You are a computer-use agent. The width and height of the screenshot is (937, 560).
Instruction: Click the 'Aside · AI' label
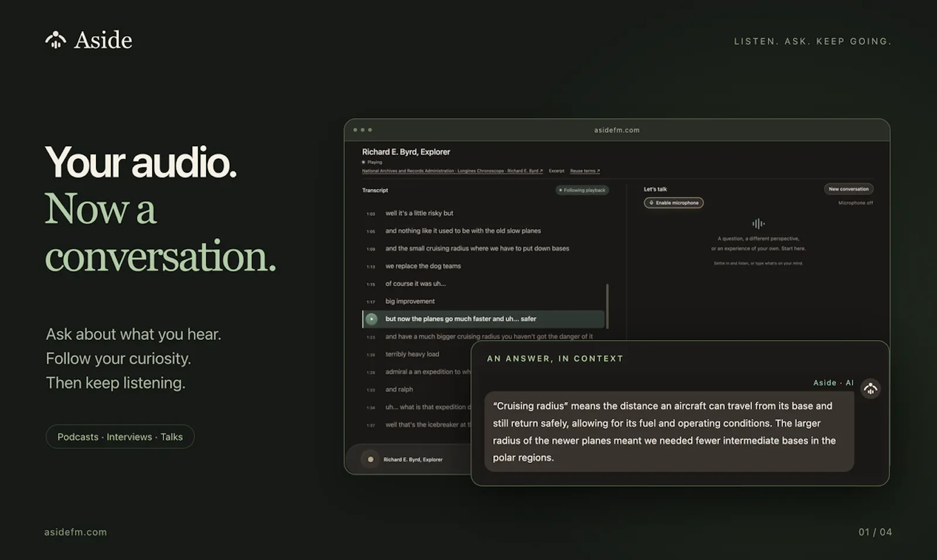click(x=833, y=383)
